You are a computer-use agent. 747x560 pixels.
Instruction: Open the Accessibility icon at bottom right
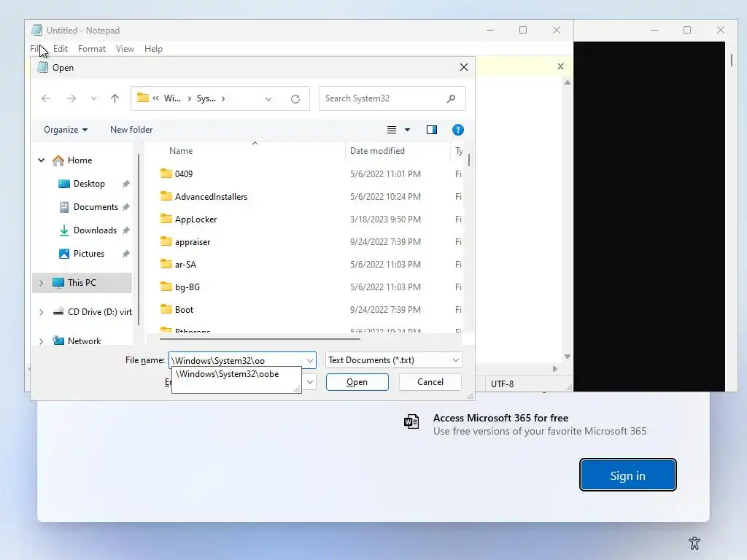694,542
